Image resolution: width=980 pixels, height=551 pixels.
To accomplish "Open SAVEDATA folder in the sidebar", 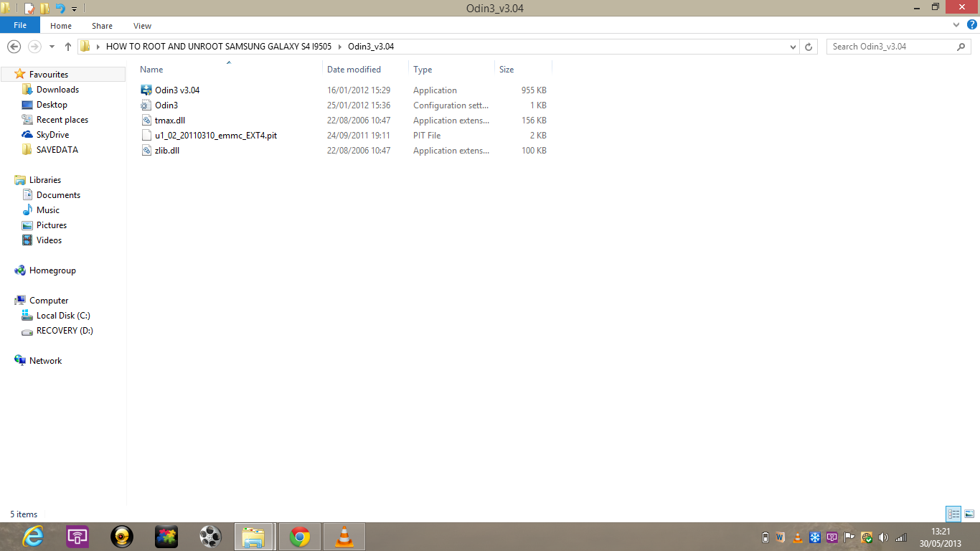I will [57, 150].
